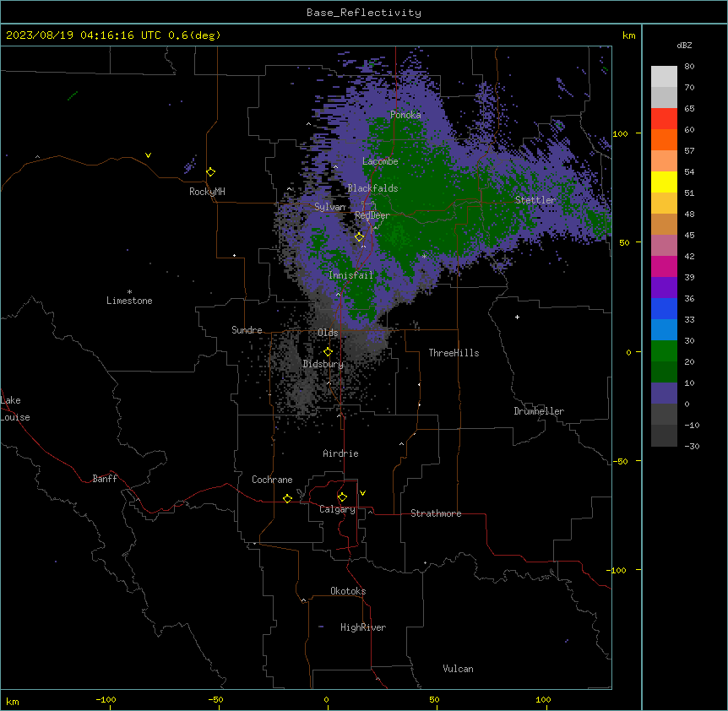Click the dBZ legend heading

(684, 46)
